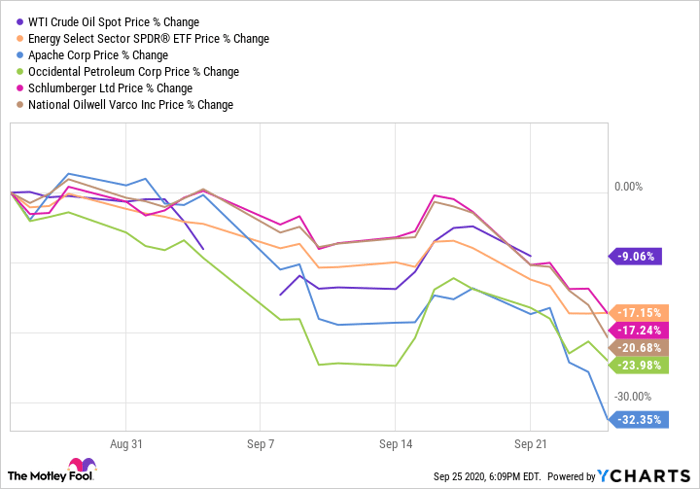This screenshot has height=489, width=700.
Task: Click the Schlumberger Ltd legend marker
Action: coord(19,88)
